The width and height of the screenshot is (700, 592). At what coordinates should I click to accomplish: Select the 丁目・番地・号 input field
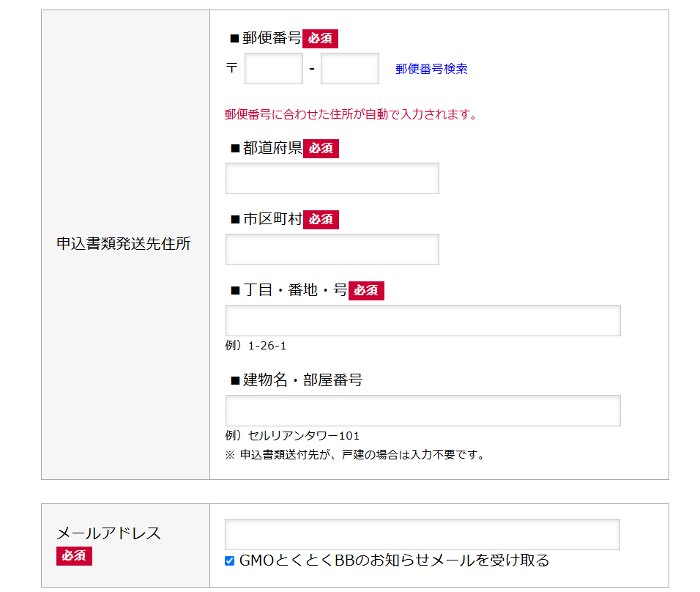(422, 321)
